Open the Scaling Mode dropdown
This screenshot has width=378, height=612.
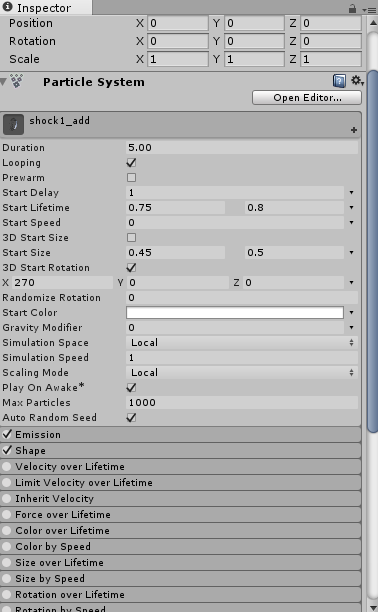click(242, 372)
